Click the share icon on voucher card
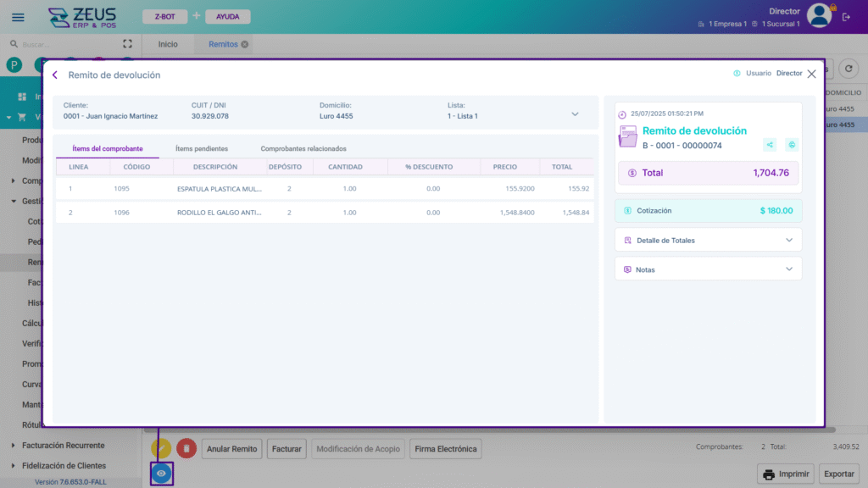Viewport: 868px width, 488px height. tap(770, 145)
